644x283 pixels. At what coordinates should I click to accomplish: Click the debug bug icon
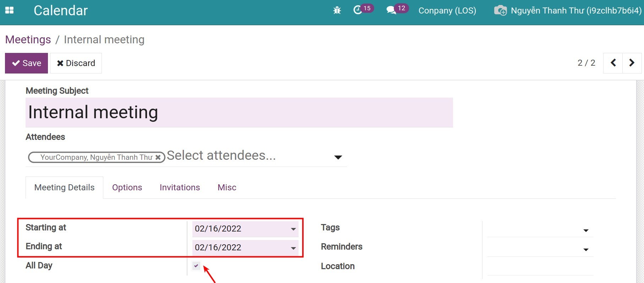point(337,11)
